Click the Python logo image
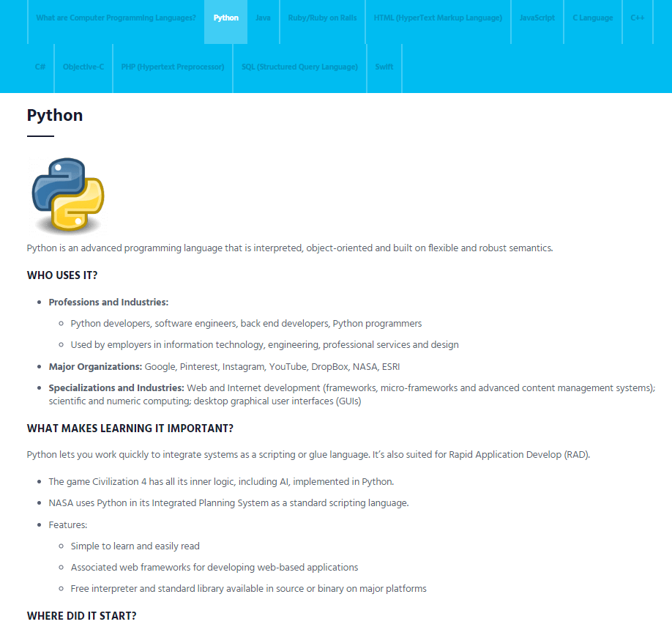 67,195
